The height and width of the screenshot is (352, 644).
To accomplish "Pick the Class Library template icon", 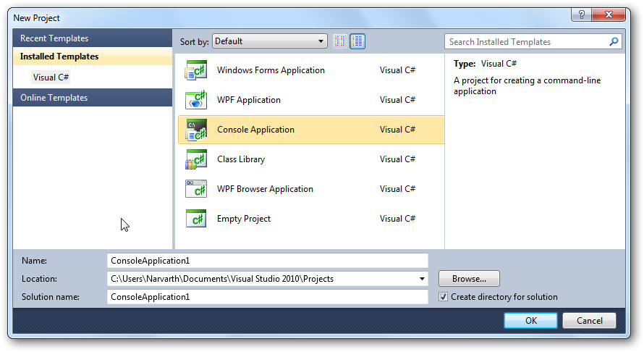I will 196,160.
